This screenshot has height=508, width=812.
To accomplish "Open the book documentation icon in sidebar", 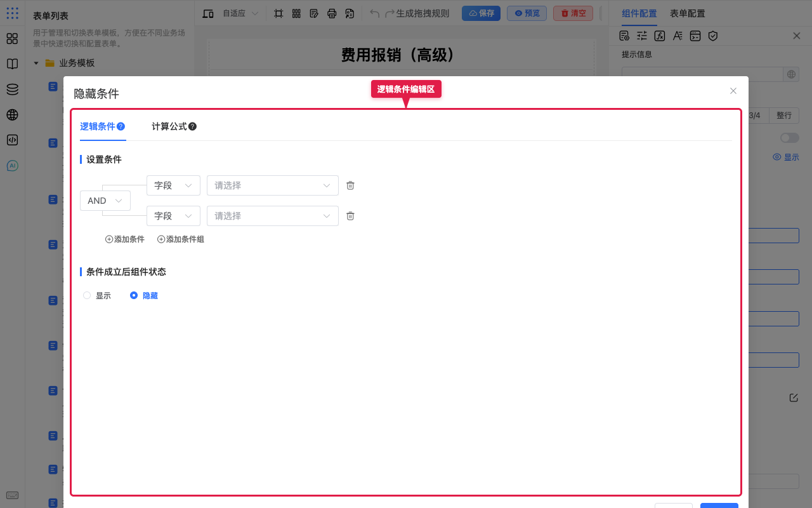I will click(x=12, y=64).
